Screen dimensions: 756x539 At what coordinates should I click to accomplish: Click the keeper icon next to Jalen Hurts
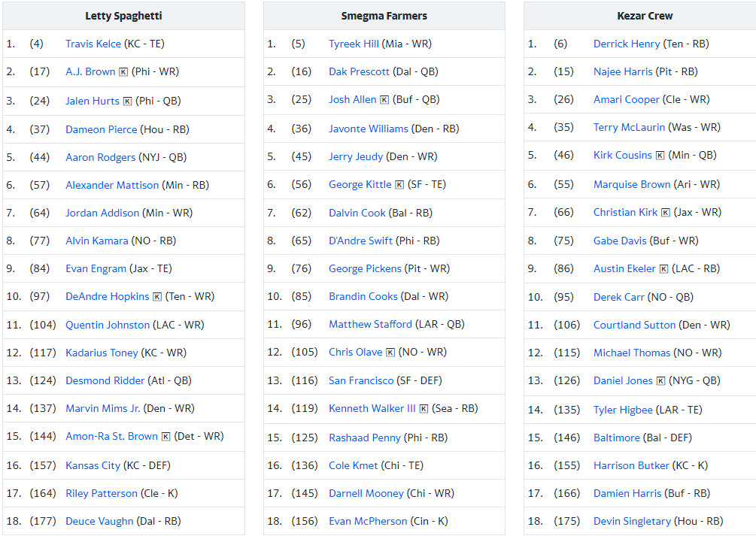[x=127, y=101]
